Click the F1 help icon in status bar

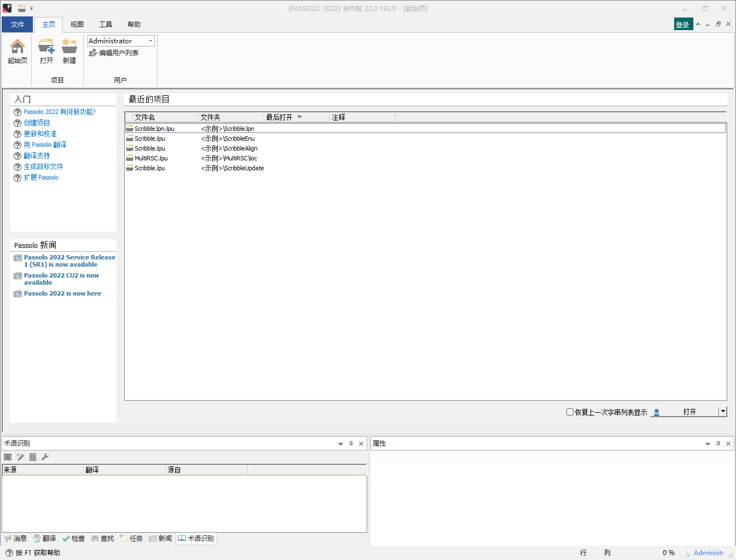[x=9, y=553]
